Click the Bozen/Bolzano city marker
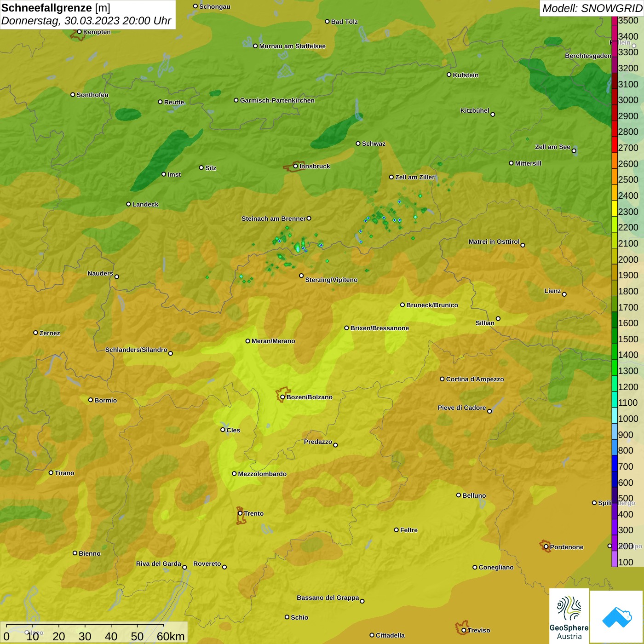 [282, 397]
